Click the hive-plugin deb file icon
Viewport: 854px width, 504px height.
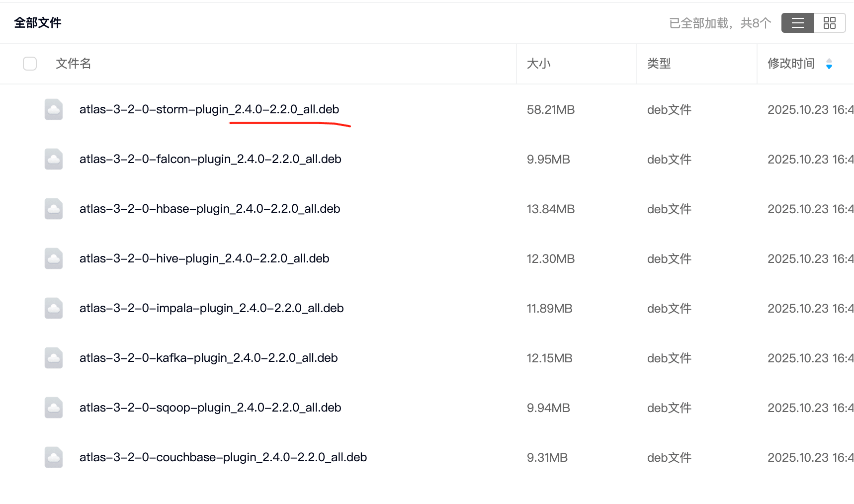tap(54, 258)
